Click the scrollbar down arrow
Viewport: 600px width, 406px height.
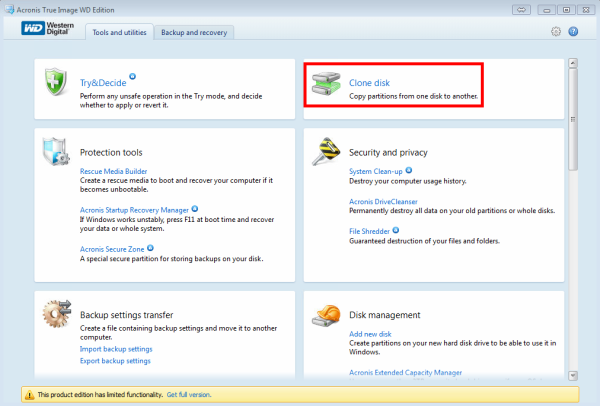coord(573,375)
